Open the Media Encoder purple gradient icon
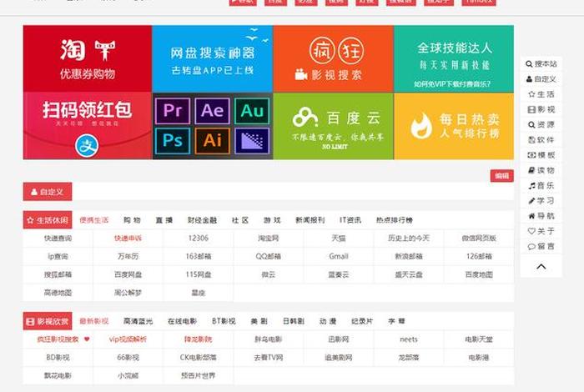 [x=252, y=141]
